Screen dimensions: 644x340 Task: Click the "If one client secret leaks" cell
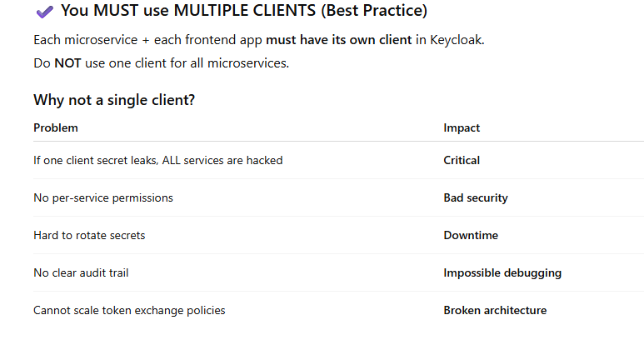point(157,160)
